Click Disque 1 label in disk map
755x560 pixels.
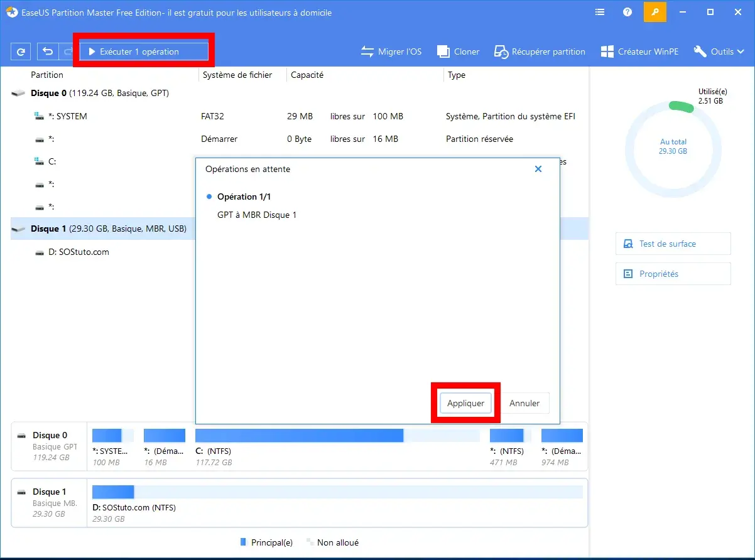click(x=50, y=492)
